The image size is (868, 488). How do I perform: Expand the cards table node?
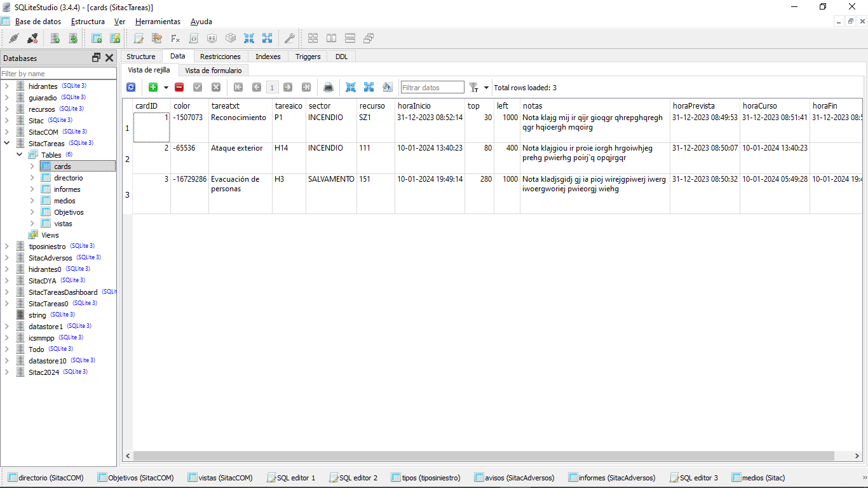click(x=32, y=166)
